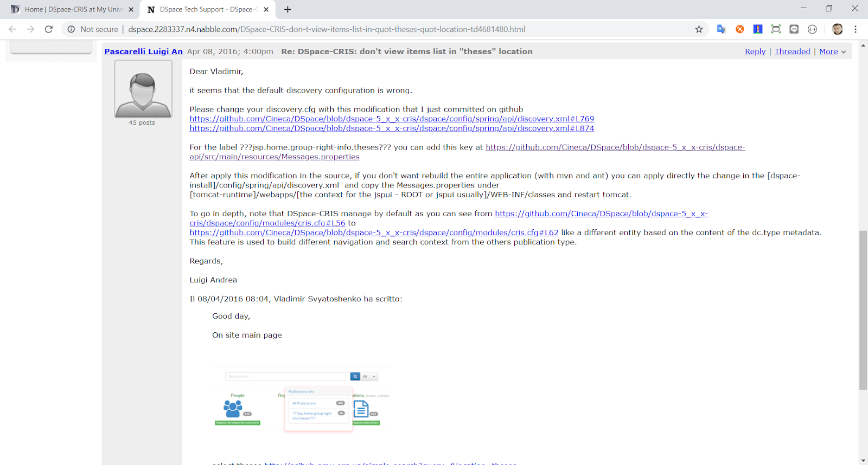Select quoted 'On site main page' text
This screenshot has height=465, width=868.
click(x=247, y=335)
